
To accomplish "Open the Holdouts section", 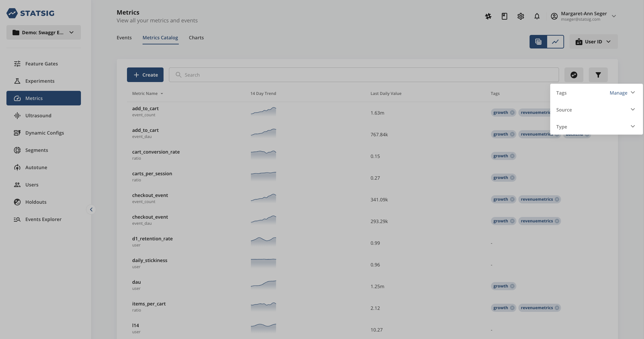I will 36,202.
